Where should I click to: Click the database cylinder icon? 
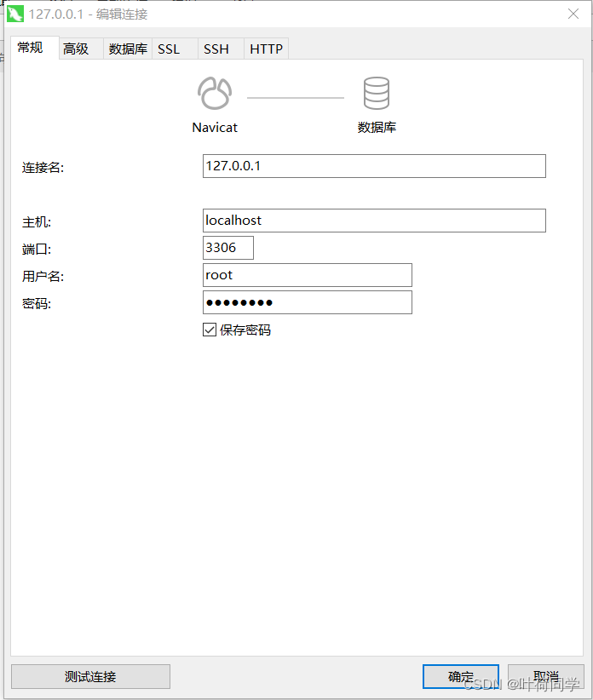point(377,94)
